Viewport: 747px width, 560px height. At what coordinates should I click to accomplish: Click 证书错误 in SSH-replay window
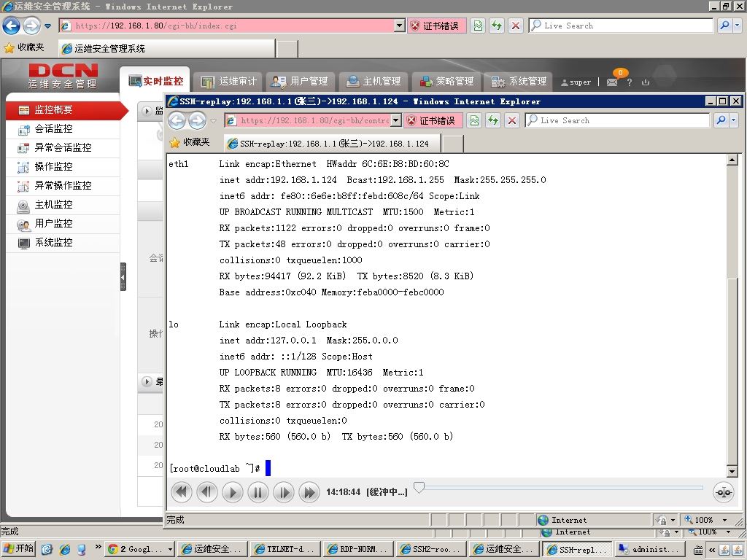pyautogui.click(x=433, y=120)
